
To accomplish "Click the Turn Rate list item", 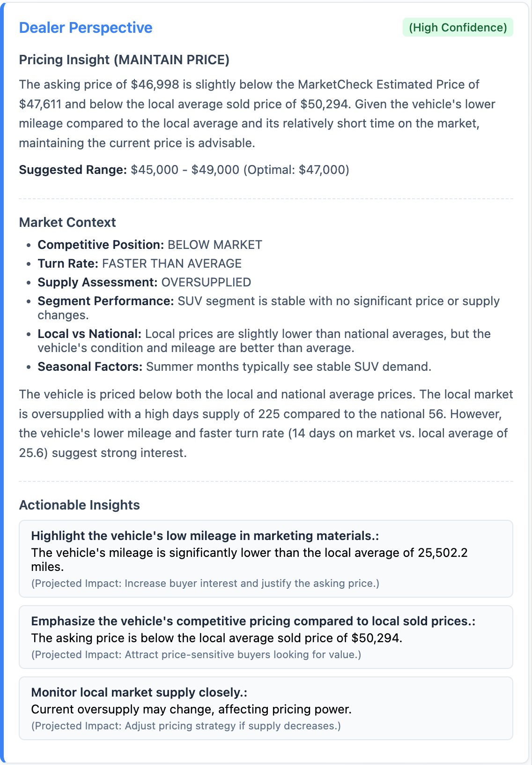I will [x=140, y=263].
